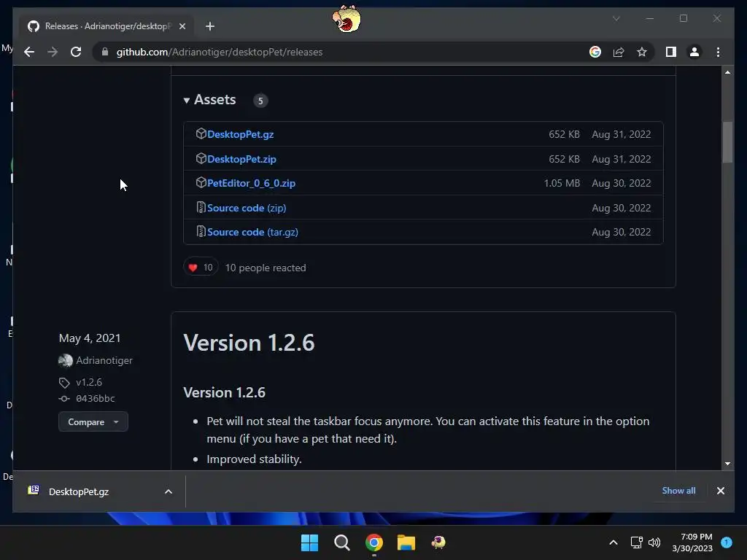
Task: Open the Windows Start menu
Action: pyautogui.click(x=309, y=542)
